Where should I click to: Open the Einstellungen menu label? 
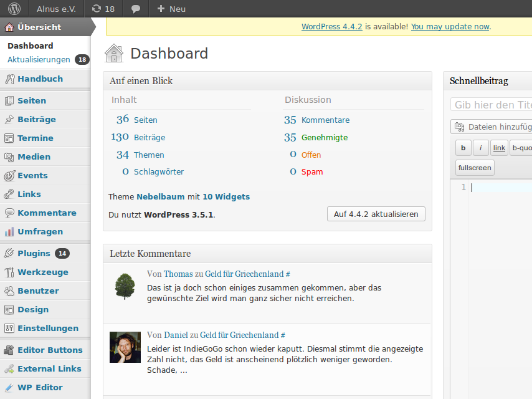[x=48, y=328]
